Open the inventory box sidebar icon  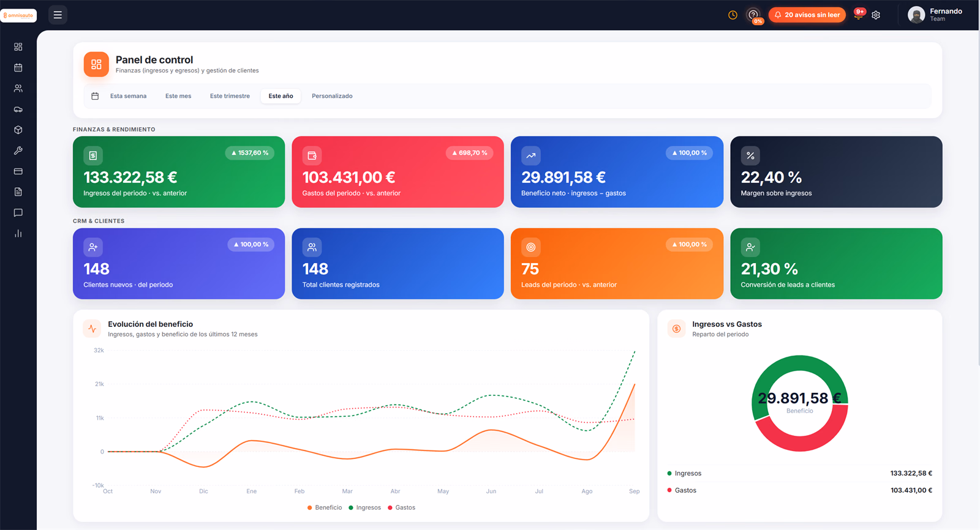(18, 130)
